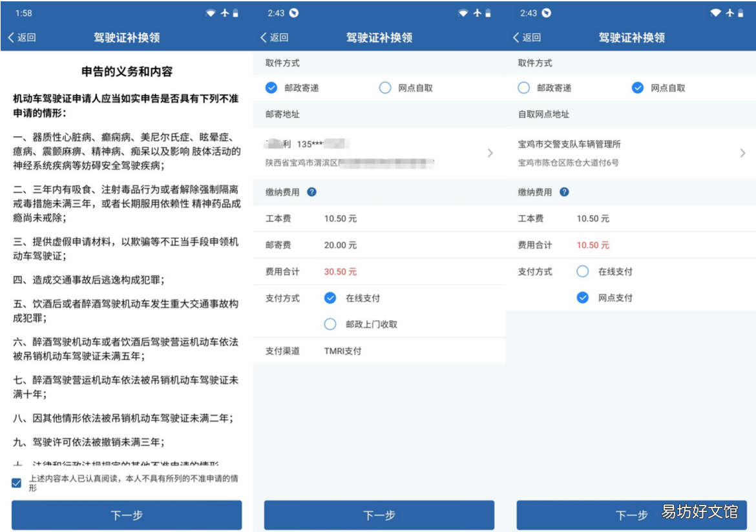756x532 pixels.
Task: Tap 下一步 on the 邮寄地址 screen
Action: [x=379, y=515]
